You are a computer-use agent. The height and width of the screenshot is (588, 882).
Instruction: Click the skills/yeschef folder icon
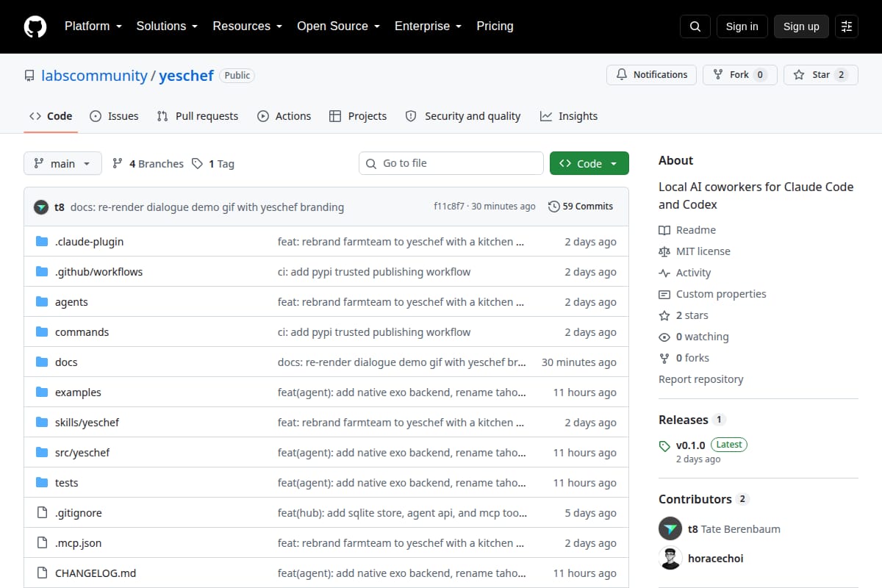click(42, 423)
